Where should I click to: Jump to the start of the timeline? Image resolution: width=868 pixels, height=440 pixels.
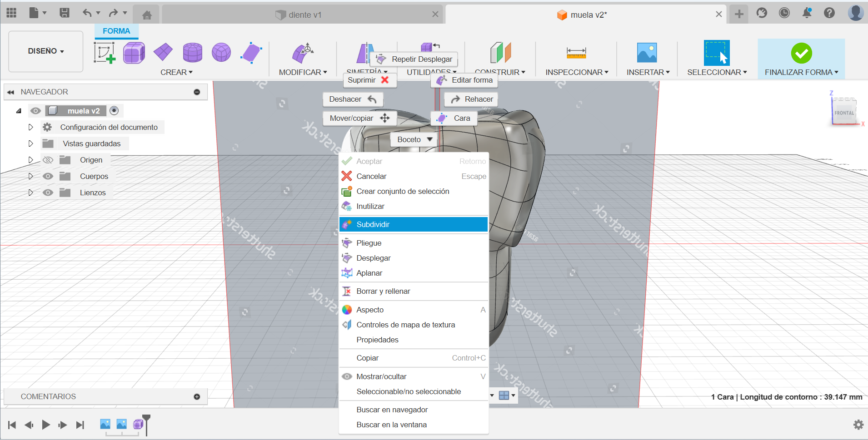12,425
